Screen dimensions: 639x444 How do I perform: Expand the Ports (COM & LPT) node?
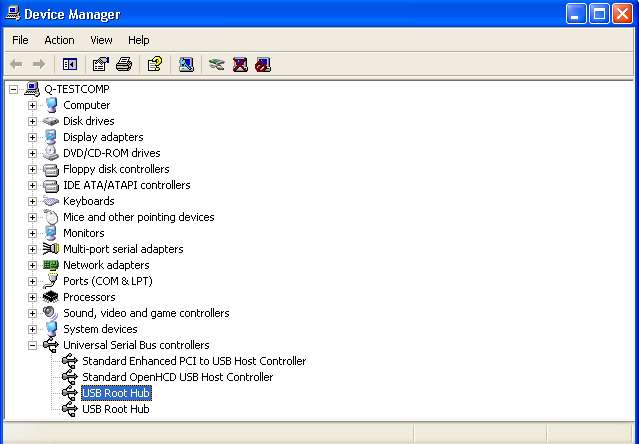32,281
